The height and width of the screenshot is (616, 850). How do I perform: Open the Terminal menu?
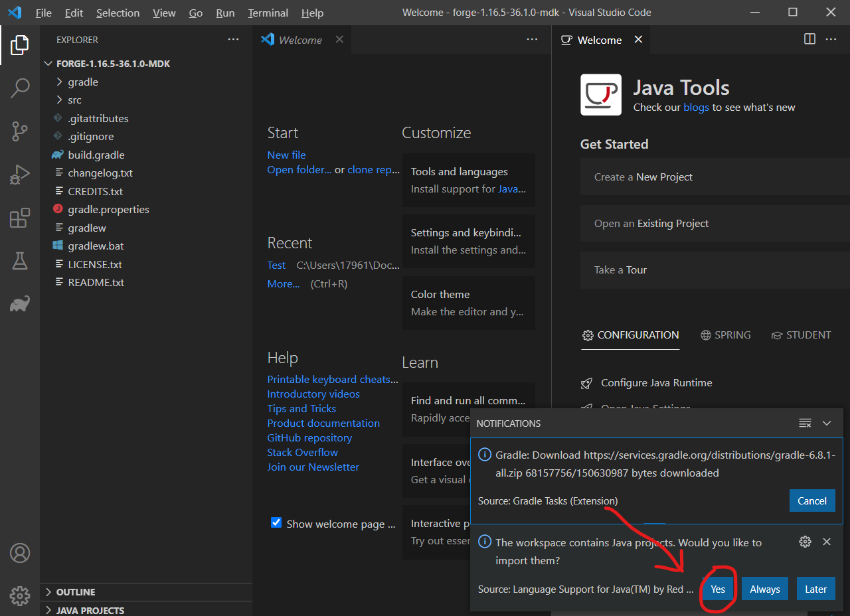point(268,13)
